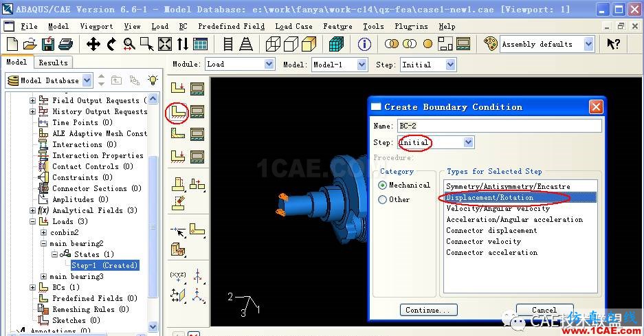Open the Predefined Field Manager icon
Image resolution: width=644 pixels, height=336 pixels.
click(x=197, y=134)
